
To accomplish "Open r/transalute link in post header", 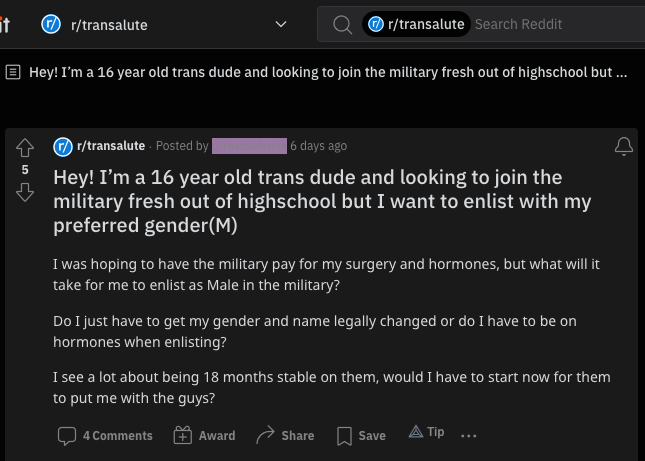I will [x=111, y=146].
